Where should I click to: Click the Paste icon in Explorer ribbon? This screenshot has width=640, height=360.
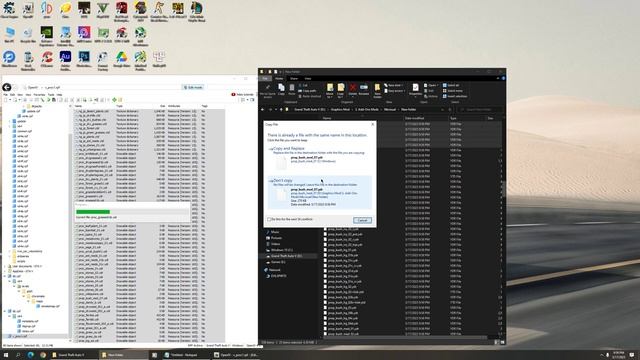point(292,90)
